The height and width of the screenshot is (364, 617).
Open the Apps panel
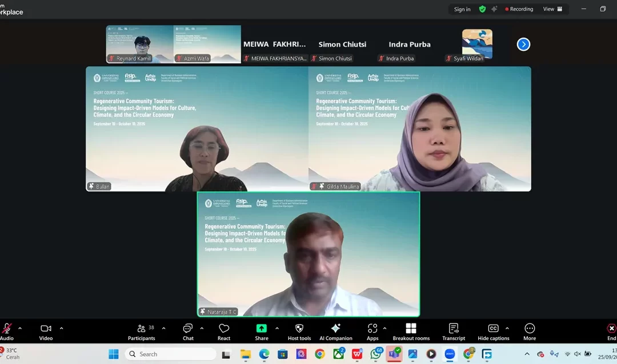point(372,331)
